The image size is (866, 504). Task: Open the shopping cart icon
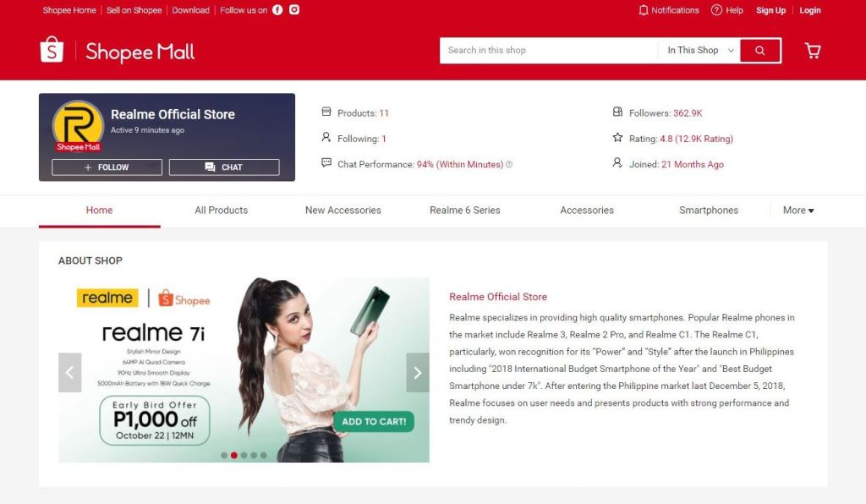coord(813,51)
